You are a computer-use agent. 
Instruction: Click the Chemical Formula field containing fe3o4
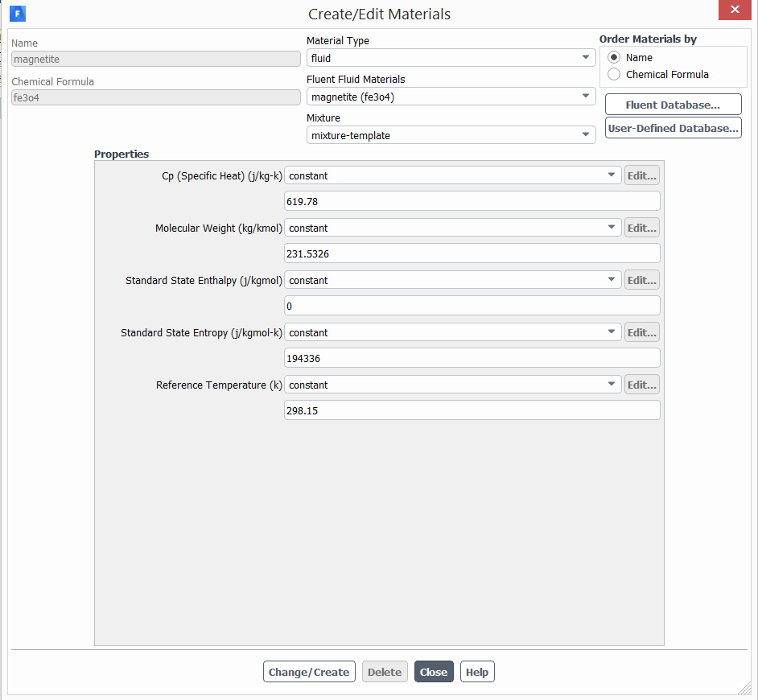pos(155,97)
